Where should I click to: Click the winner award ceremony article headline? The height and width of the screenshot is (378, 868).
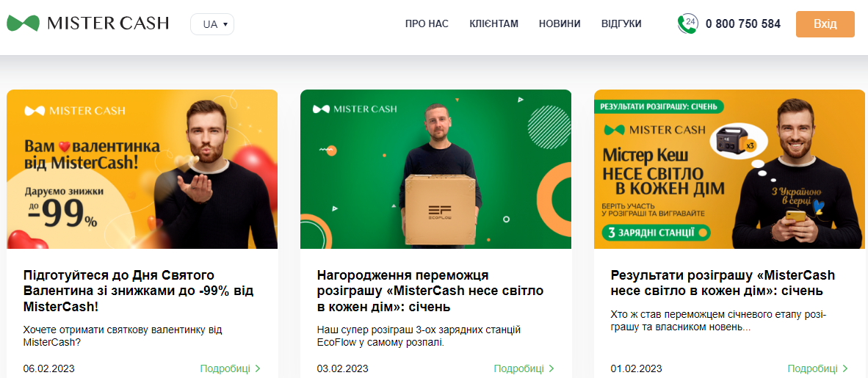point(430,291)
